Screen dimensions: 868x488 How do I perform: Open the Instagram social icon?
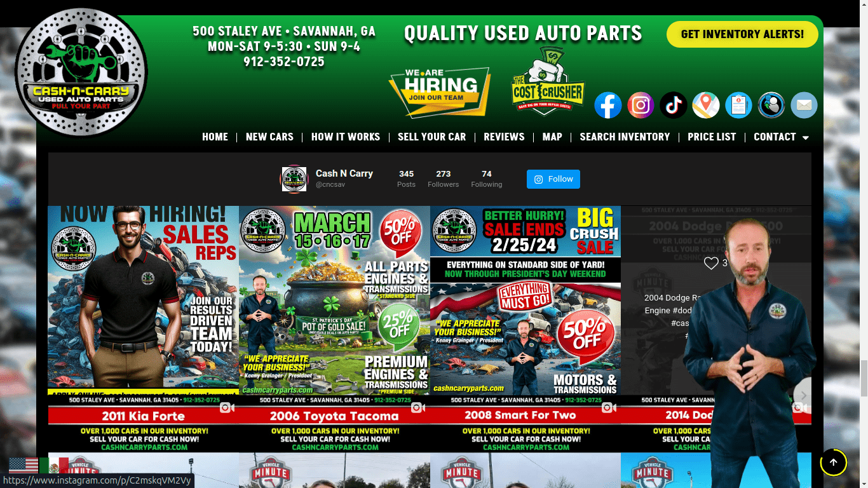tap(641, 105)
